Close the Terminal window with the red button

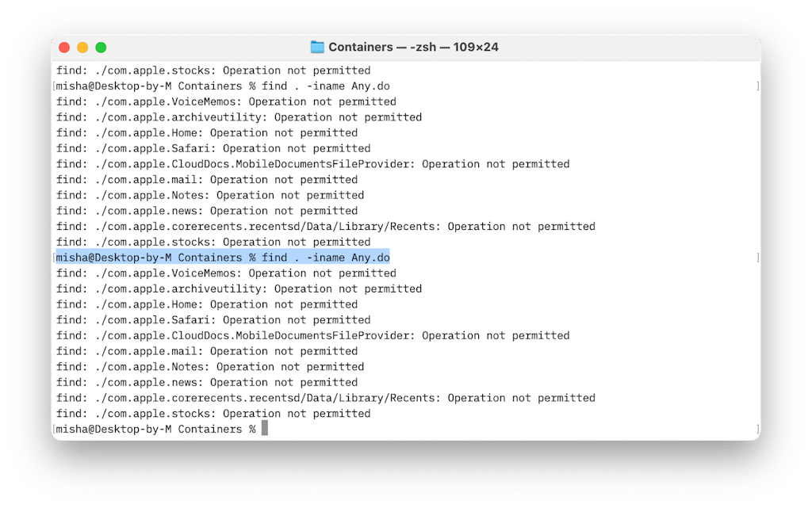(x=64, y=48)
